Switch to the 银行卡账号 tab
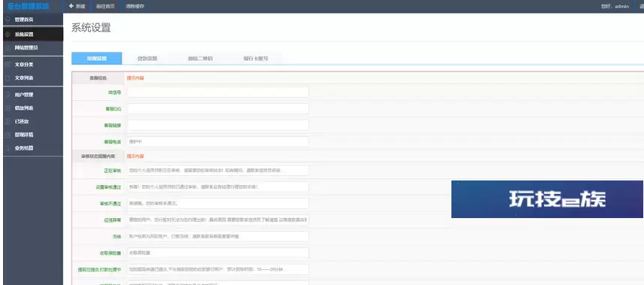 tap(256, 59)
